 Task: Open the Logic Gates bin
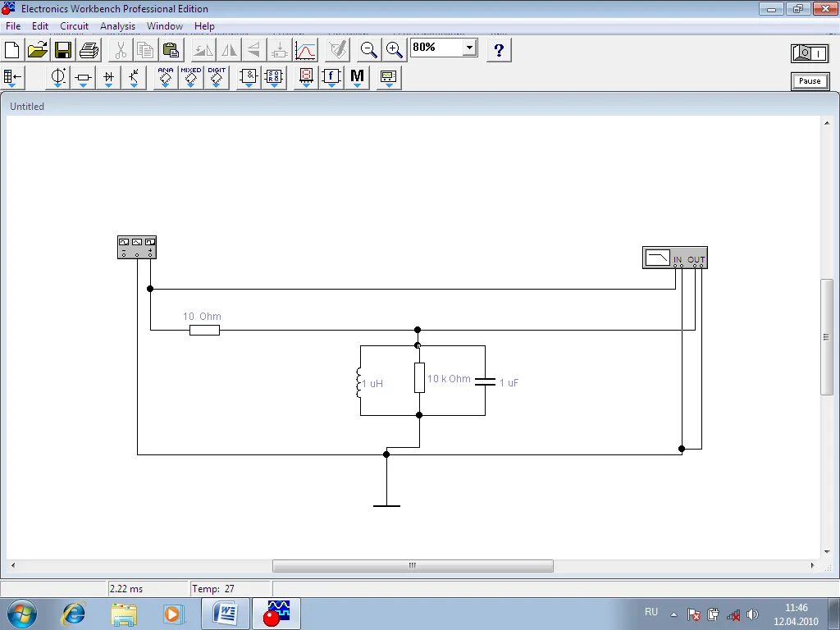click(x=249, y=77)
